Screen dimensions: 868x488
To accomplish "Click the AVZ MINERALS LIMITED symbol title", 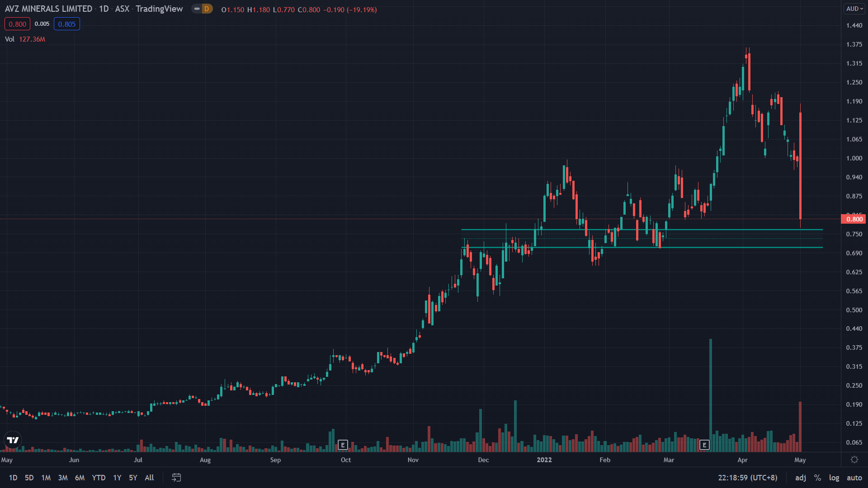I will pos(48,9).
